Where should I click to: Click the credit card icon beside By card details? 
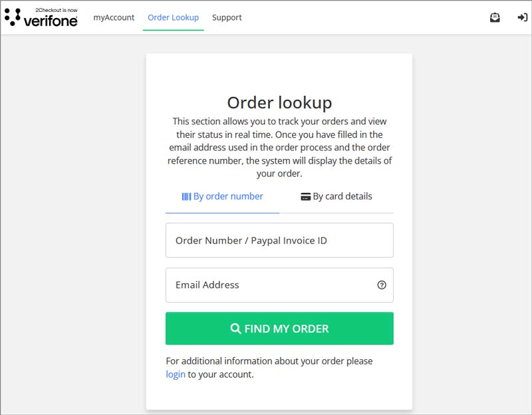tap(305, 196)
